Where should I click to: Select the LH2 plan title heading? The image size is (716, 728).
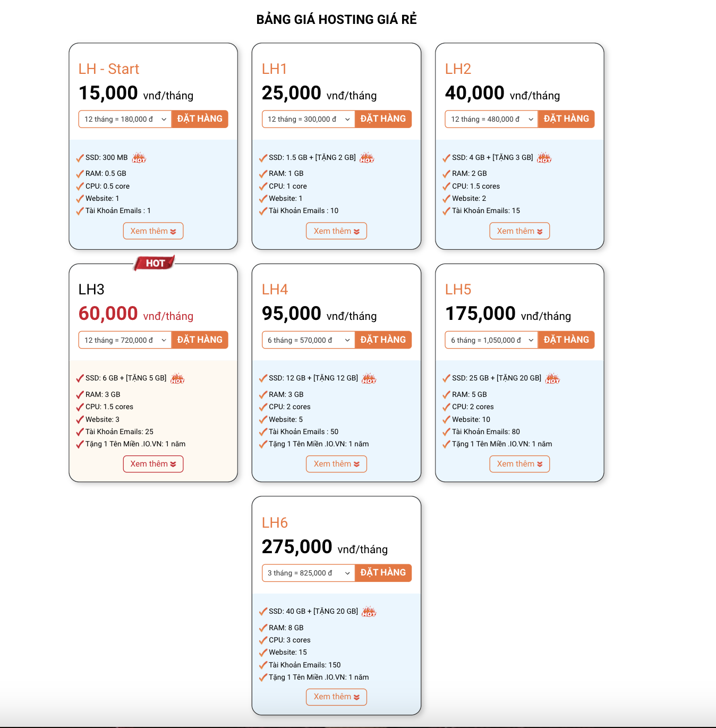click(x=458, y=69)
